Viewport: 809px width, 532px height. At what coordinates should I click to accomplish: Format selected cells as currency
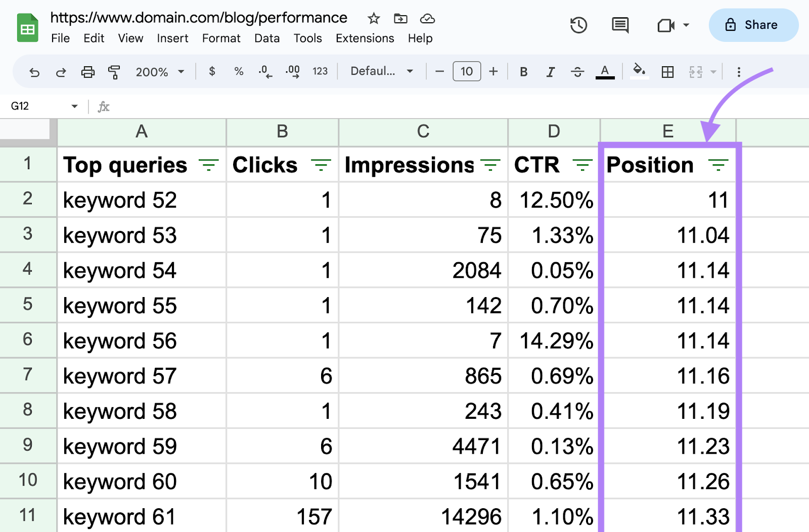[x=212, y=71]
